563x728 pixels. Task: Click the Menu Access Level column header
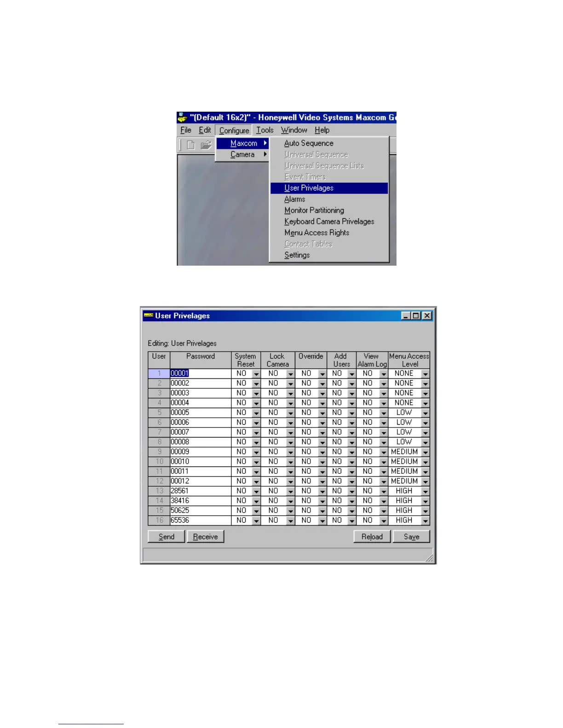point(409,360)
